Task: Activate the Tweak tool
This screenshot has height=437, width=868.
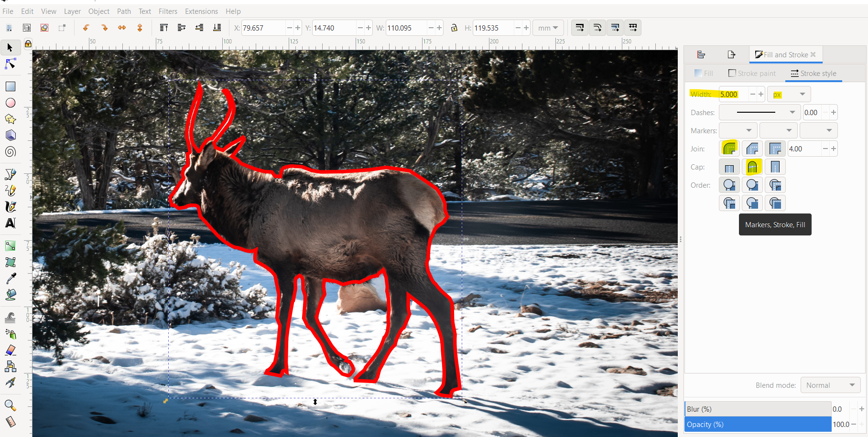Action: tap(10, 318)
